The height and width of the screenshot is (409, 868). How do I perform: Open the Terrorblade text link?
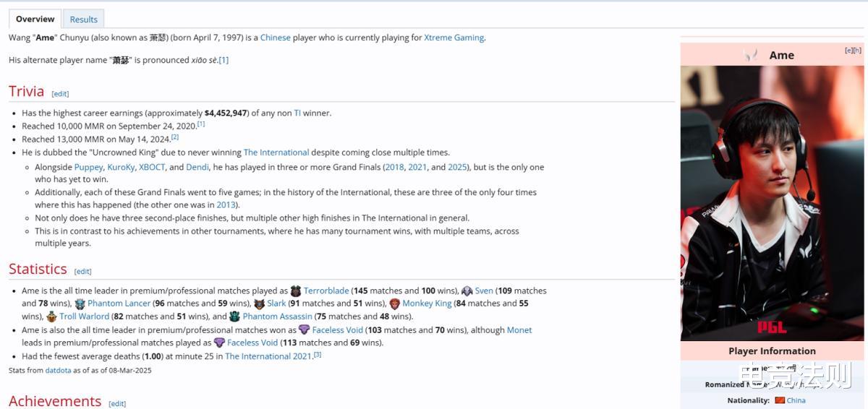tap(326, 290)
